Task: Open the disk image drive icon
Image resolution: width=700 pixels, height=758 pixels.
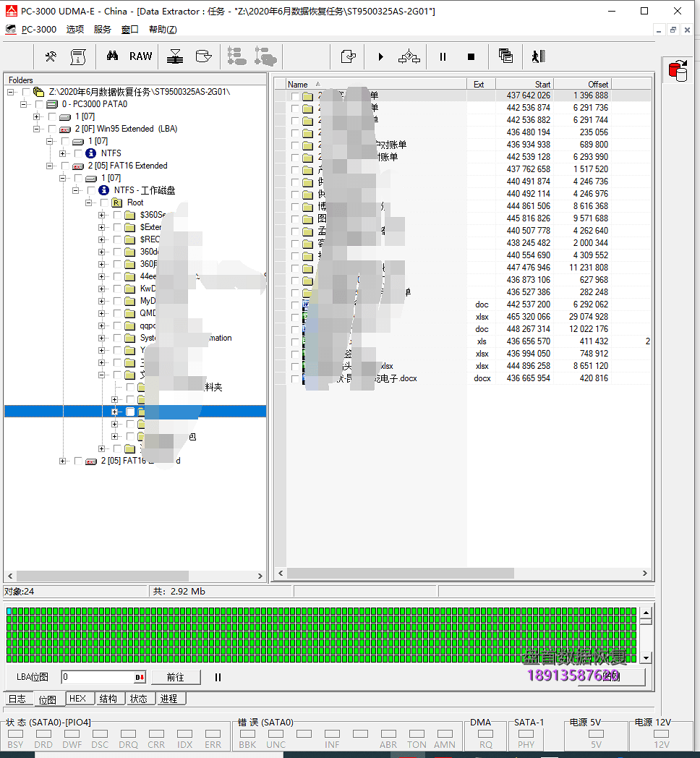Action: click(203, 56)
